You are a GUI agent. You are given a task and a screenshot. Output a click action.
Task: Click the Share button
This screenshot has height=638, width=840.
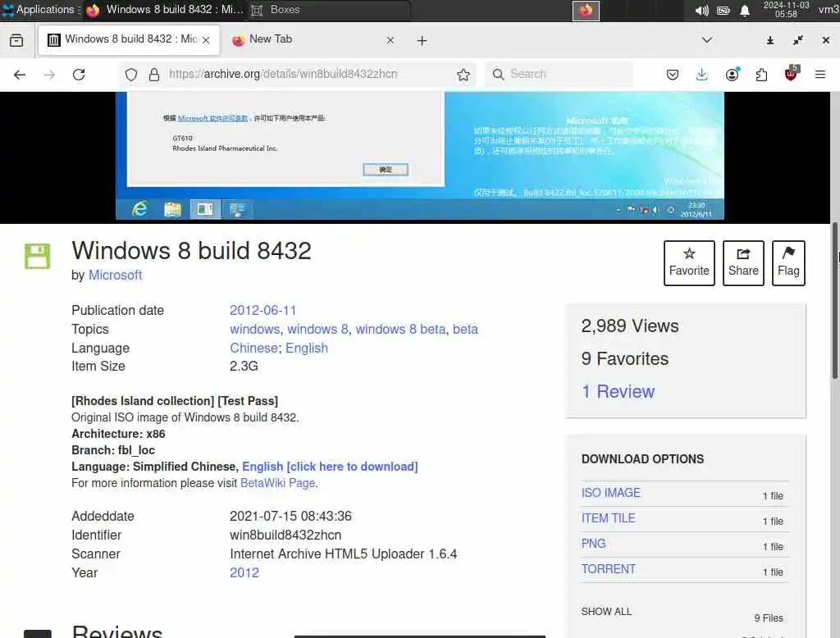tap(743, 263)
